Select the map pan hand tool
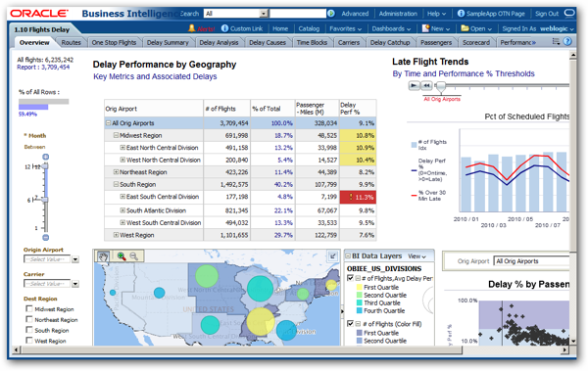 [x=103, y=256]
